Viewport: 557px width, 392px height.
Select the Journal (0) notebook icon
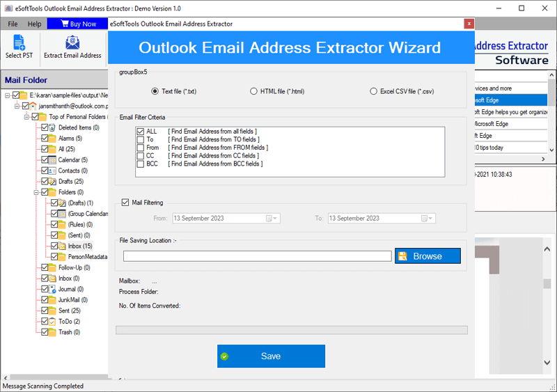(52, 289)
